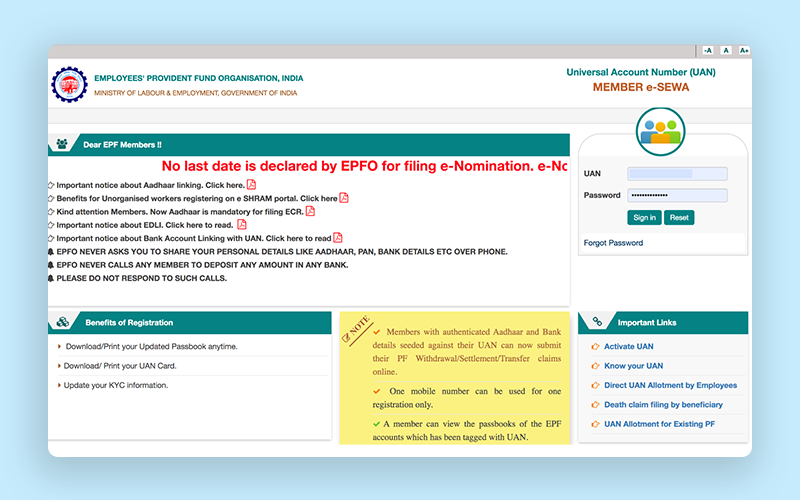Open the Know your UAN link
800x500 pixels.
(x=633, y=366)
